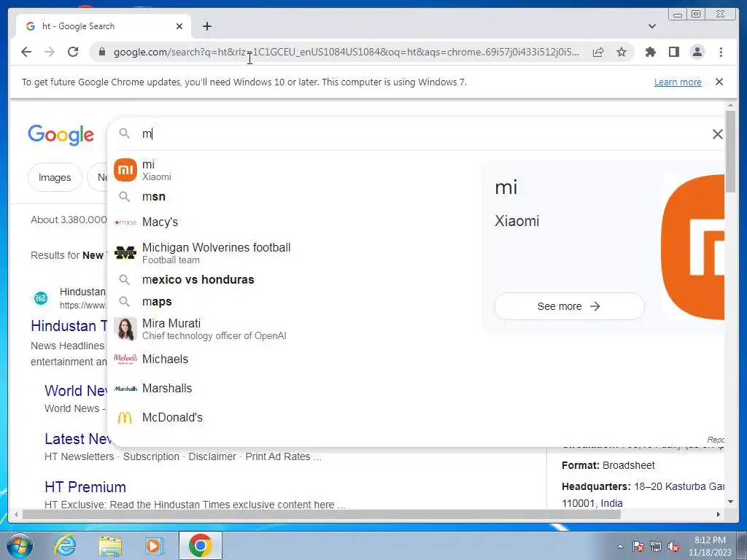Viewport: 747px width, 560px height.
Task: Open Windows Media Player in the taskbar
Action: pyautogui.click(x=154, y=545)
